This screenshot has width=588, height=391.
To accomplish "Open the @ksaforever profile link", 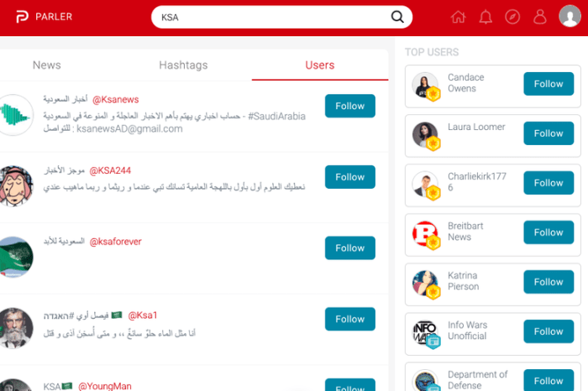I will [x=116, y=242].
